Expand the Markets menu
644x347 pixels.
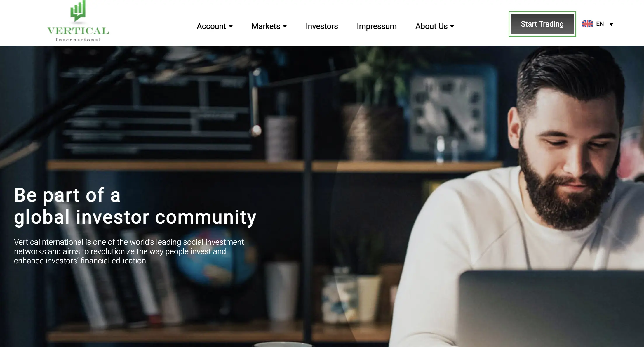pyautogui.click(x=269, y=26)
